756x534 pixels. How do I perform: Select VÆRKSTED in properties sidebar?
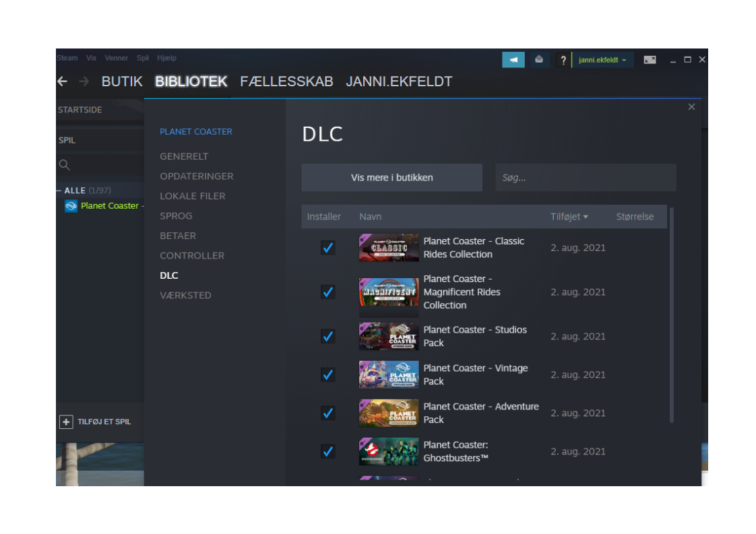[x=185, y=296]
